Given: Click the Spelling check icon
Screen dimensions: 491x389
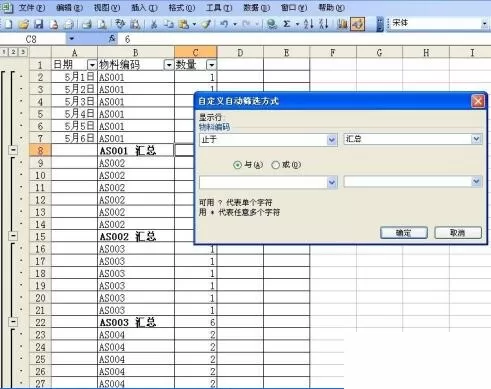Looking at the screenshot, I should click(120, 24).
